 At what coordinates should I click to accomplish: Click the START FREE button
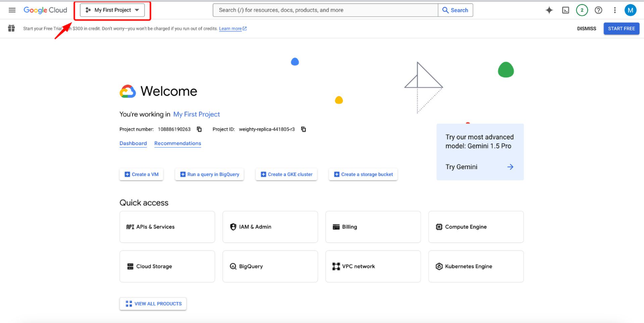coord(621,28)
